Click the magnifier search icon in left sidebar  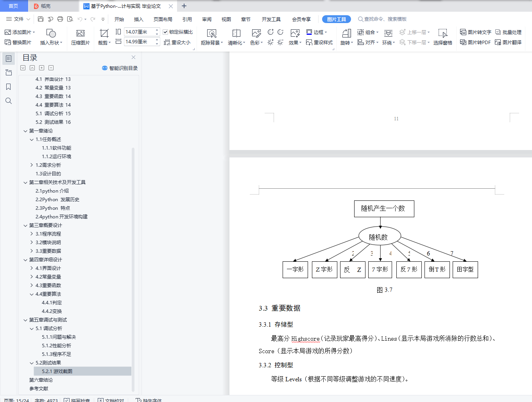click(9, 101)
